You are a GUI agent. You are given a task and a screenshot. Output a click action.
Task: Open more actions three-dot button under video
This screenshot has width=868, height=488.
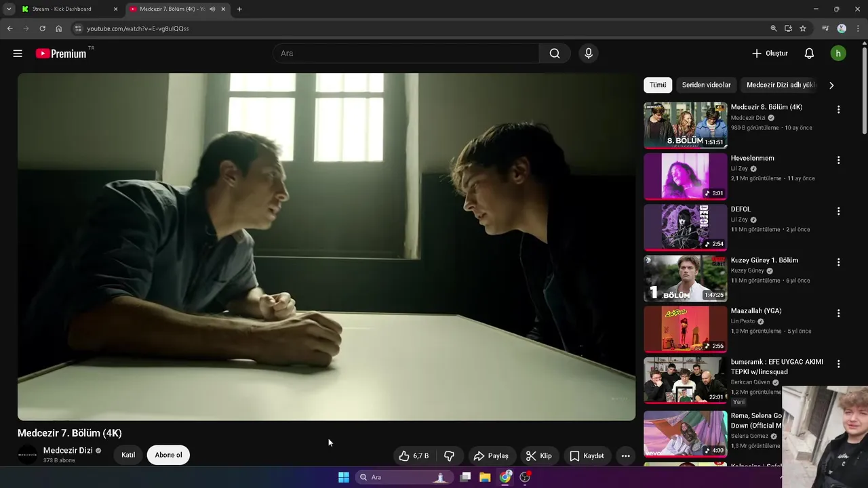pos(626,456)
